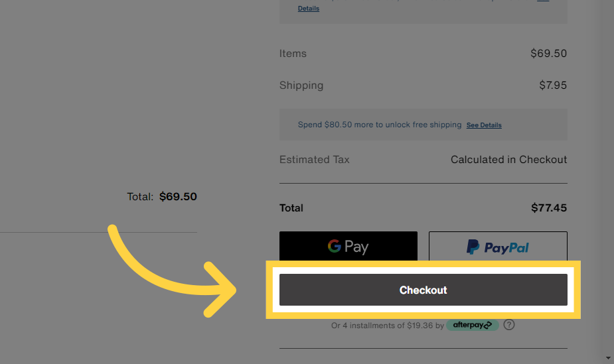Click the Spend $80.50 more free shipping message
Viewport: 614px width, 364px height.
(x=379, y=125)
